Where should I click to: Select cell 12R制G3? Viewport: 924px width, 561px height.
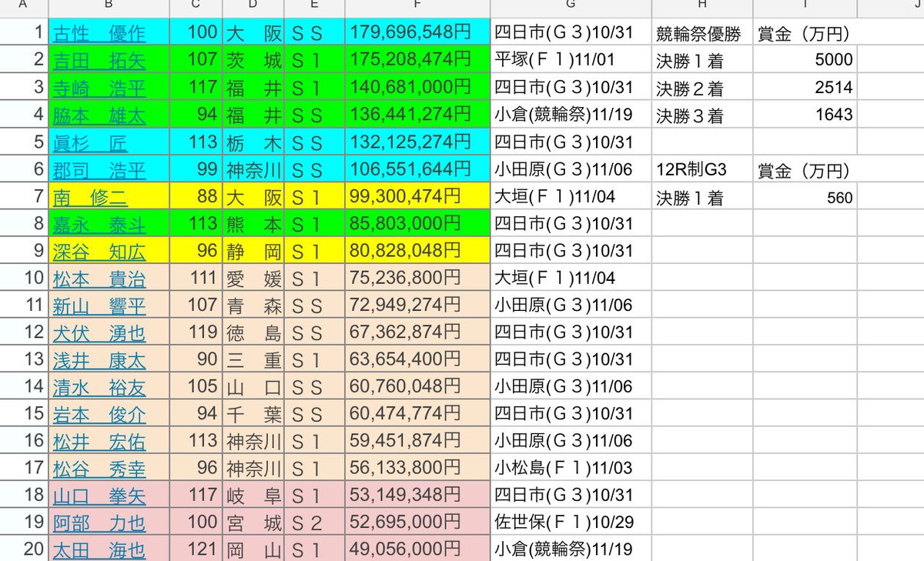point(702,169)
